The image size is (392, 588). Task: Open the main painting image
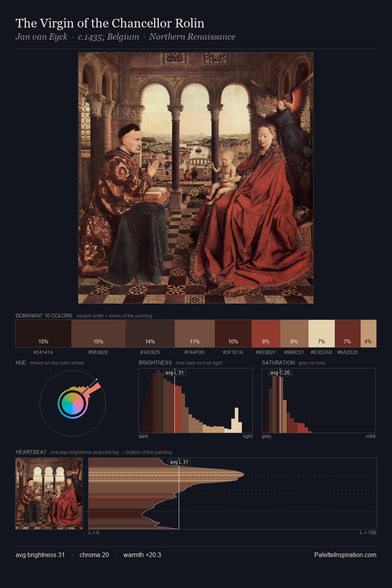point(196,178)
